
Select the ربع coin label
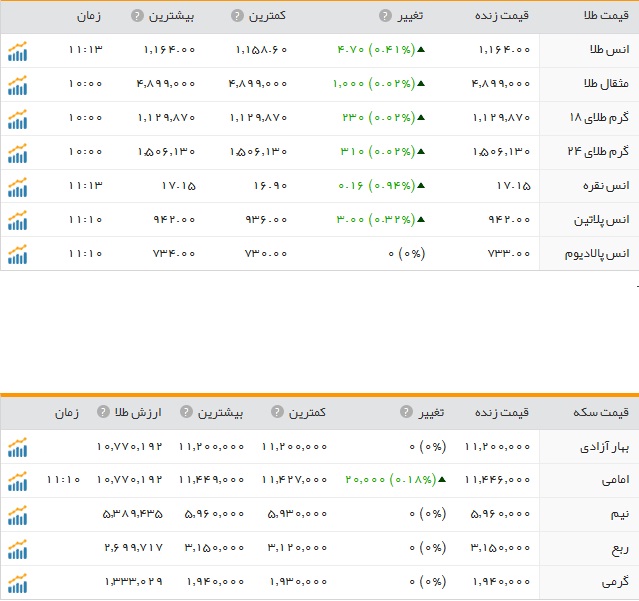621,549
